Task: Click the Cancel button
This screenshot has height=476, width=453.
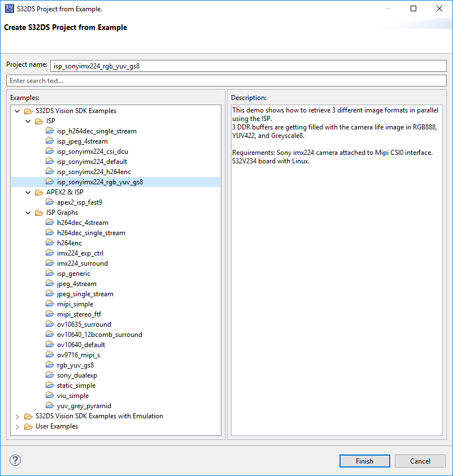Action: point(420,461)
